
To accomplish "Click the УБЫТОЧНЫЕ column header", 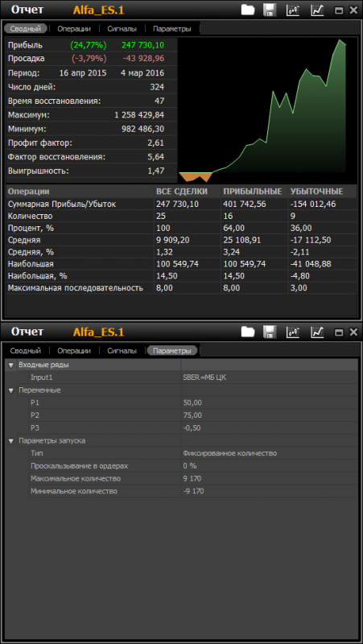I will [316, 192].
